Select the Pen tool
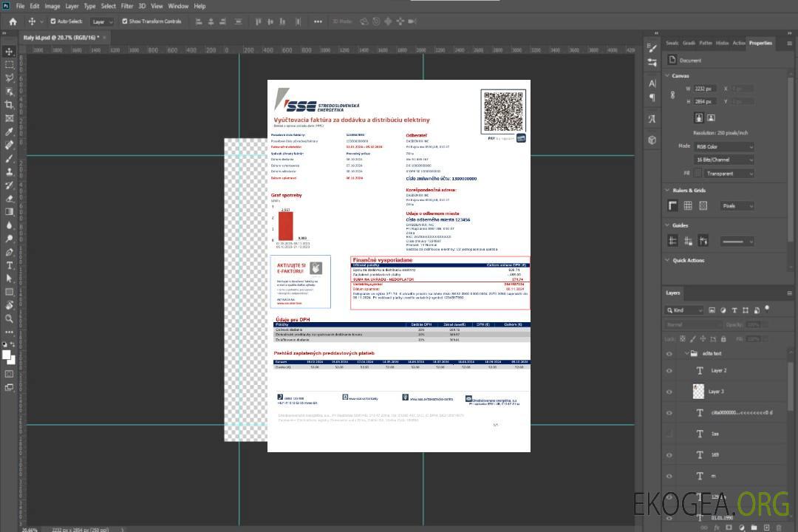This screenshot has height=532, width=798. (9, 252)
